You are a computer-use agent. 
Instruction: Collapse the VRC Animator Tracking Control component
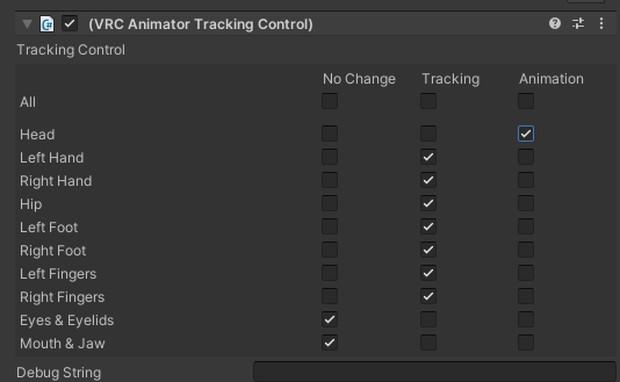coord(27,24)
